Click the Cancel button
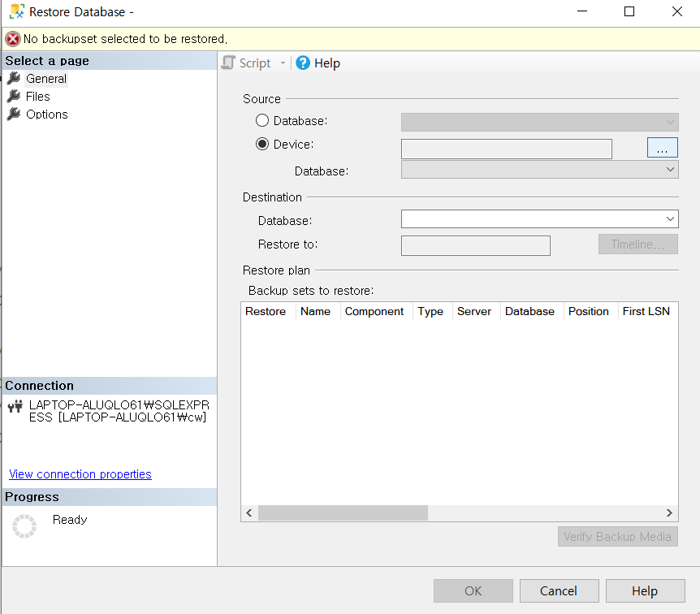 click(x=559, y=590)
